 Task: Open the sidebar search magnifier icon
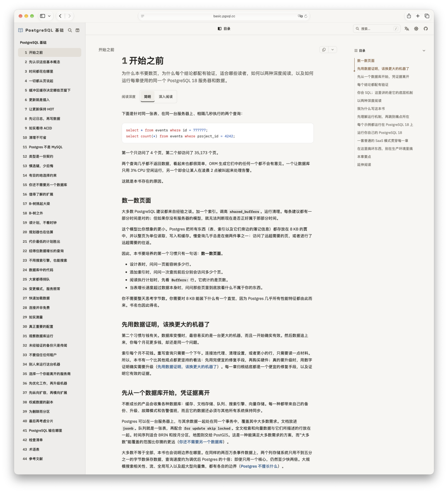pyautogui.click(x=70, y=30)
